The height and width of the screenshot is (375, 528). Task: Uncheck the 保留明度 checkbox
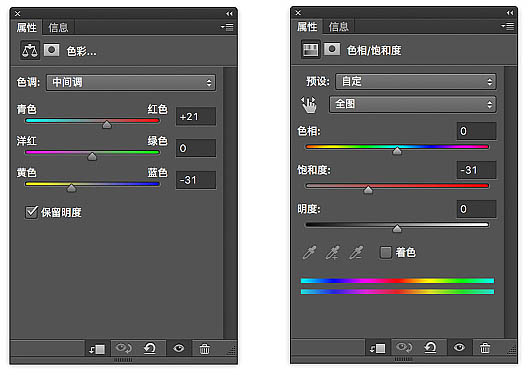coord(31,212)
